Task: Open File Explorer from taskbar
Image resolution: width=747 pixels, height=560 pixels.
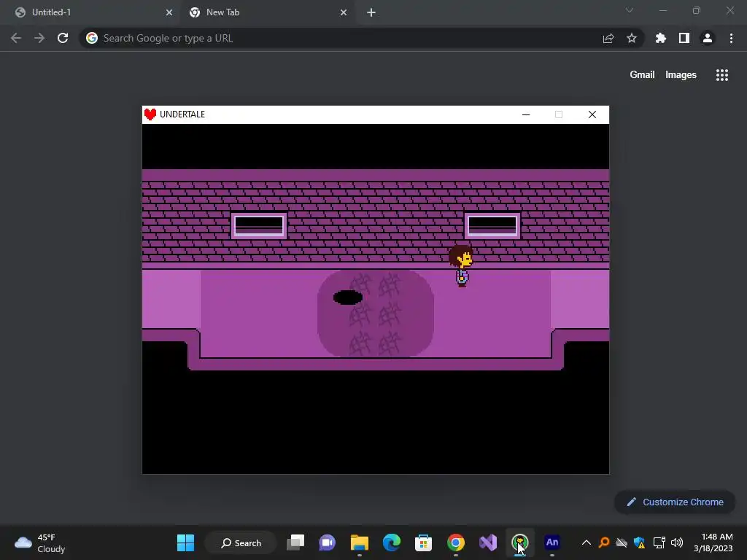Action: 359,542
